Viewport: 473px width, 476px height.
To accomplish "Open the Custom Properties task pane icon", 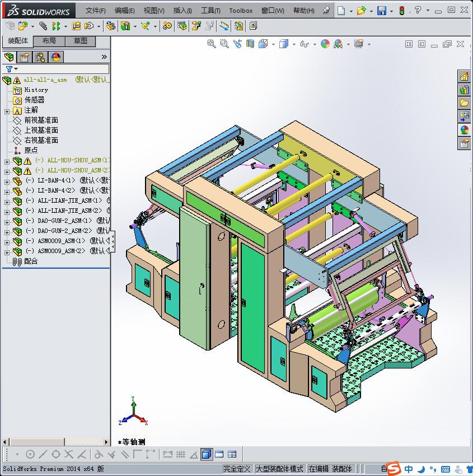I will pyautogui.click(x=464, y=143).
